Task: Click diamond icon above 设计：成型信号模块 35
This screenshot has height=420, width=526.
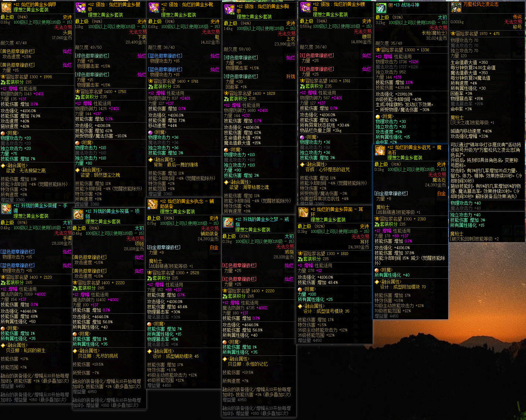Action: click(x=300, y=306)
